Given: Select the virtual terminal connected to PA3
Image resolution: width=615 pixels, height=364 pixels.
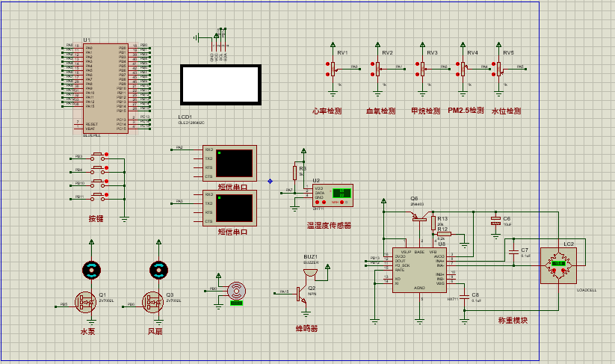Looking at the screenshot, I should [x=230, y=208].
